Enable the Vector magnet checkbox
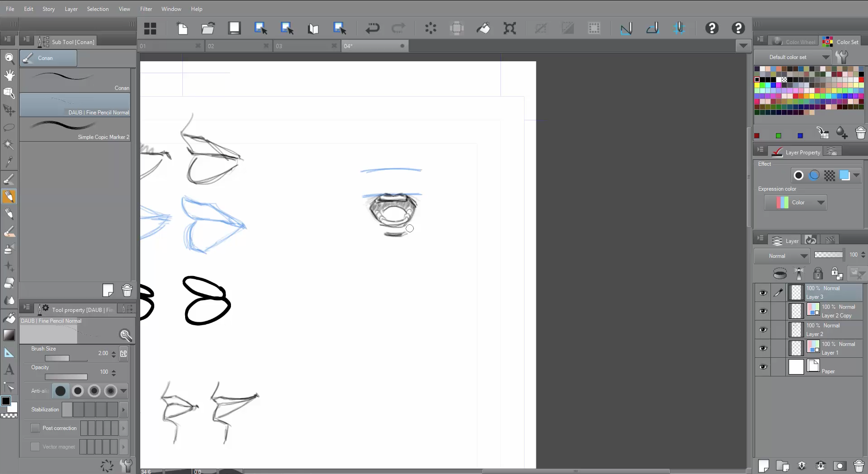 (35, 447)
